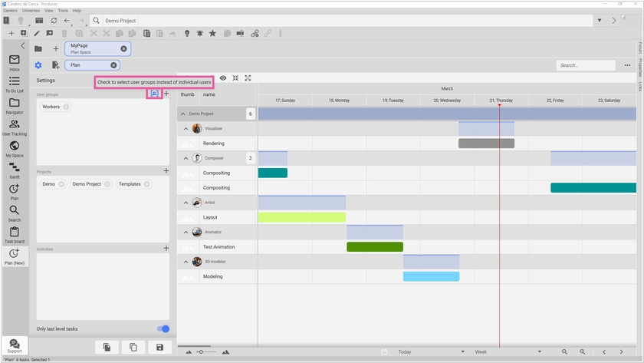This screenshot has height=363, width=644.
Task: Open the three-dots more options
Action: pos(627,65)
